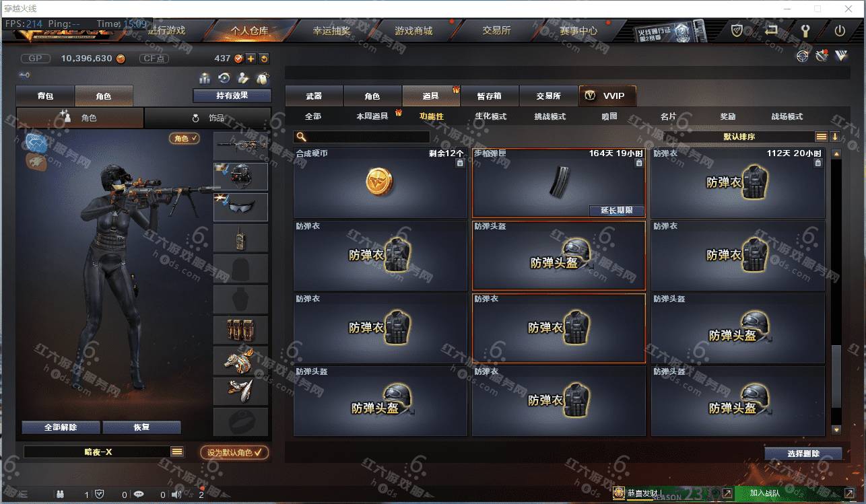The height and width of the screenshot is (504, 866).
Task: Click the power exit icon
Action: coord(840,30)
